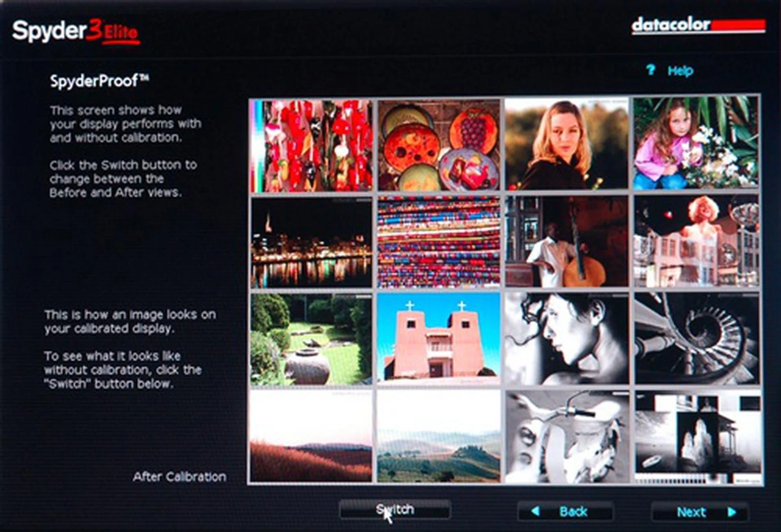Select the red chili peppers thumbnail

pyautogui.click(x=312, y=145)
